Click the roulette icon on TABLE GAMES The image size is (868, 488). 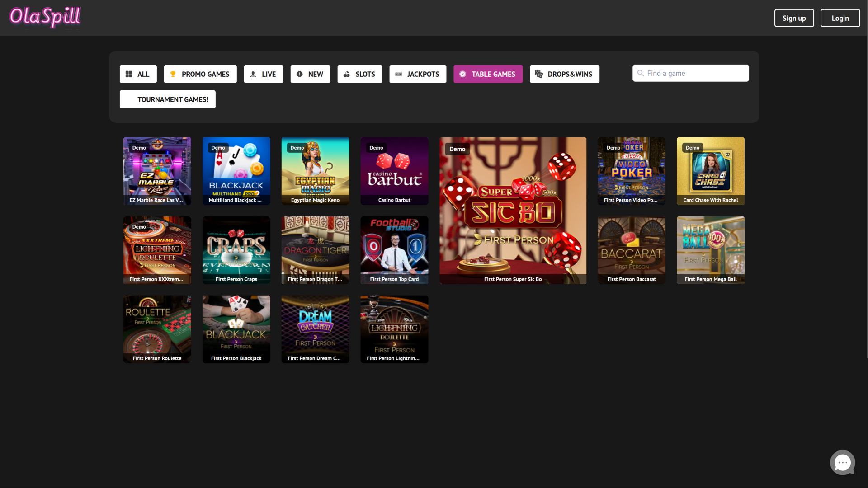462,74
